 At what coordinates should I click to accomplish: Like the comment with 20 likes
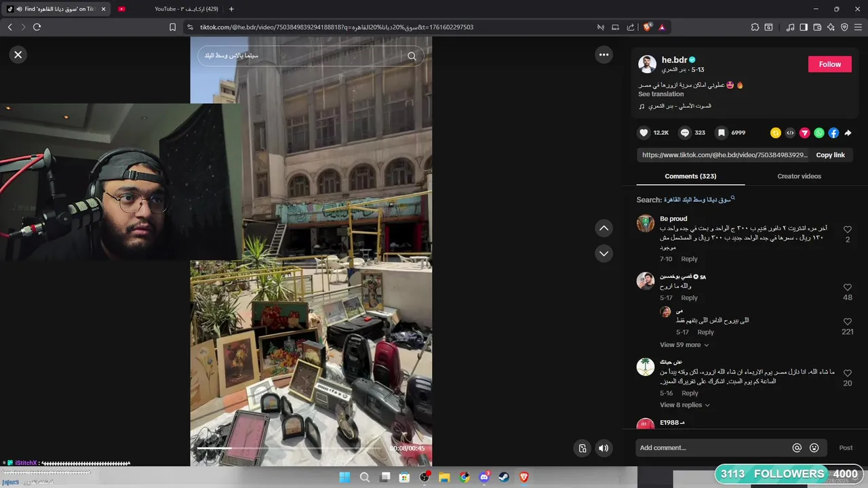848,373
